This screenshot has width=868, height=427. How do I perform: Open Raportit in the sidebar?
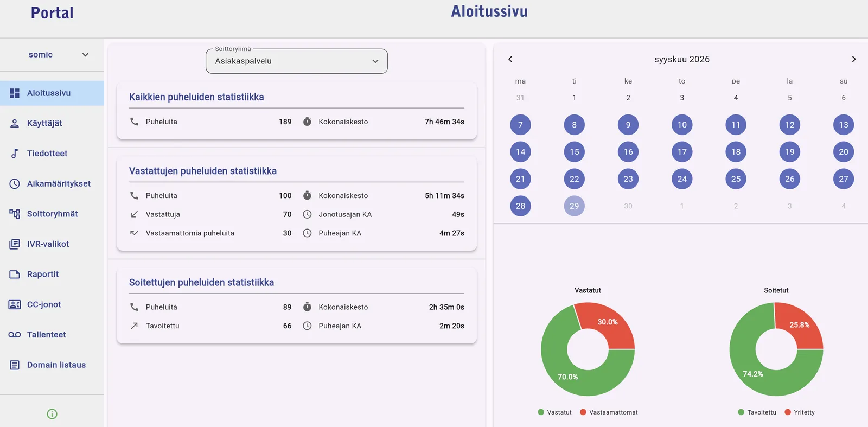tap(52, 275)
